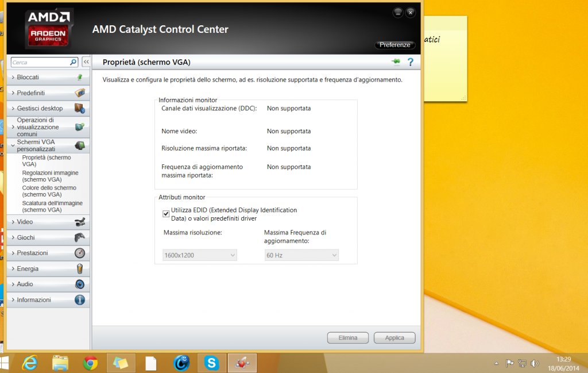Screen dimensions: 588x373
Task: Open File Explorer from the taskbar
Action: (x=60, y=363)
